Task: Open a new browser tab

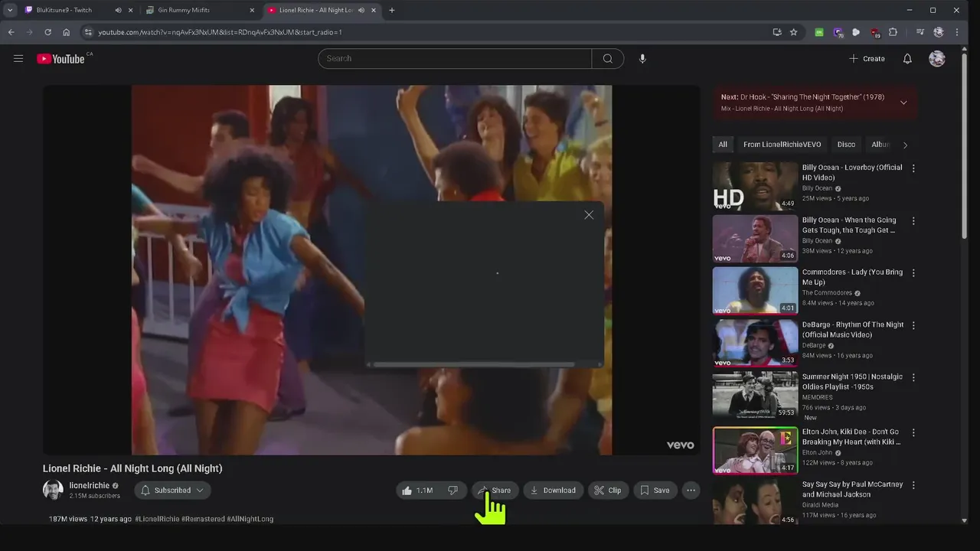Action: [x=392, y=10]
